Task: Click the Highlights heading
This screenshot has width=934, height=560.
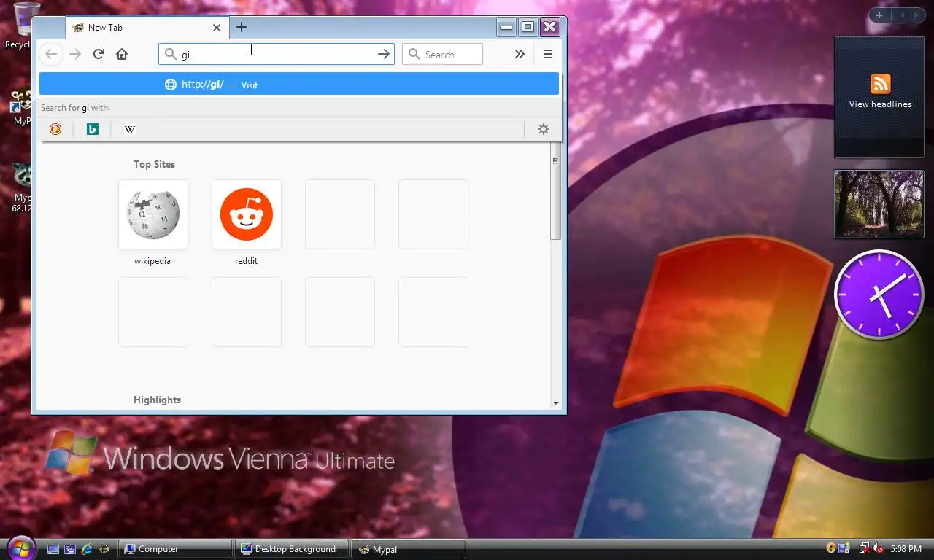Action: point(157,400)
